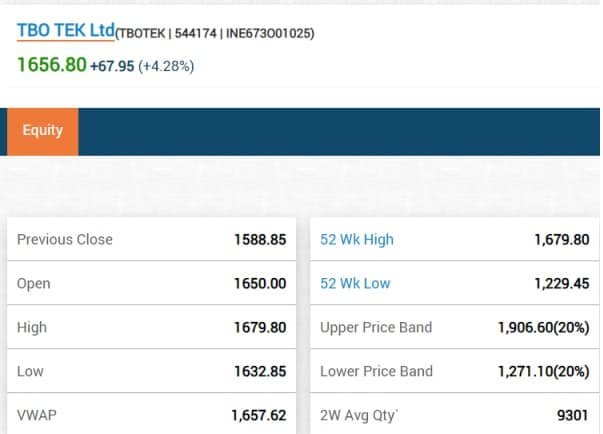Select the Open value 1650.00

point(260,284)
